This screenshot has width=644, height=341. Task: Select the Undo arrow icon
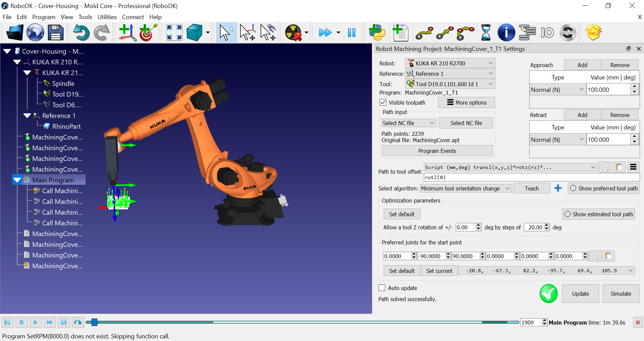82,33
